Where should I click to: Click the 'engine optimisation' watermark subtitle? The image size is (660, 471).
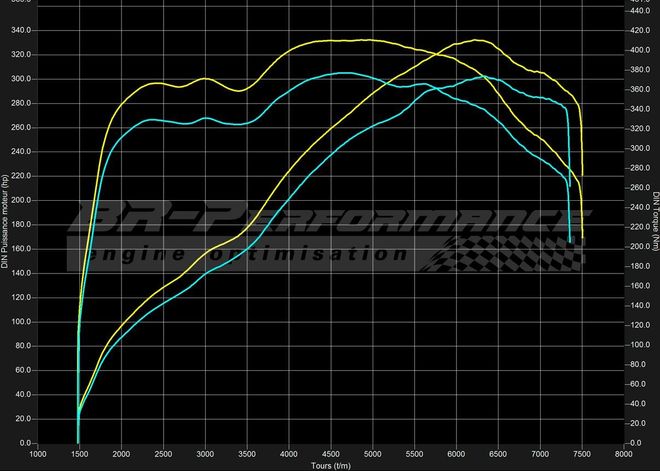[x=250, y=254]
